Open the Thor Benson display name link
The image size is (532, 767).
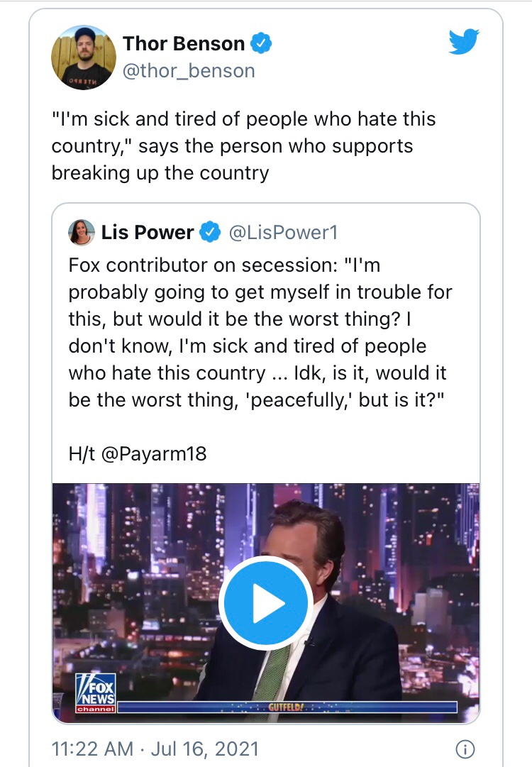(183, 44)
